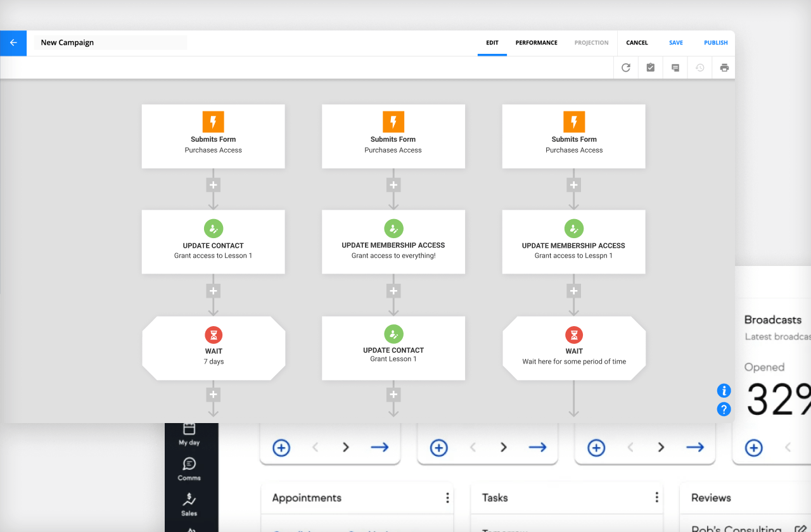
Task: Open the campaign checklist tool
Action: 650,67
